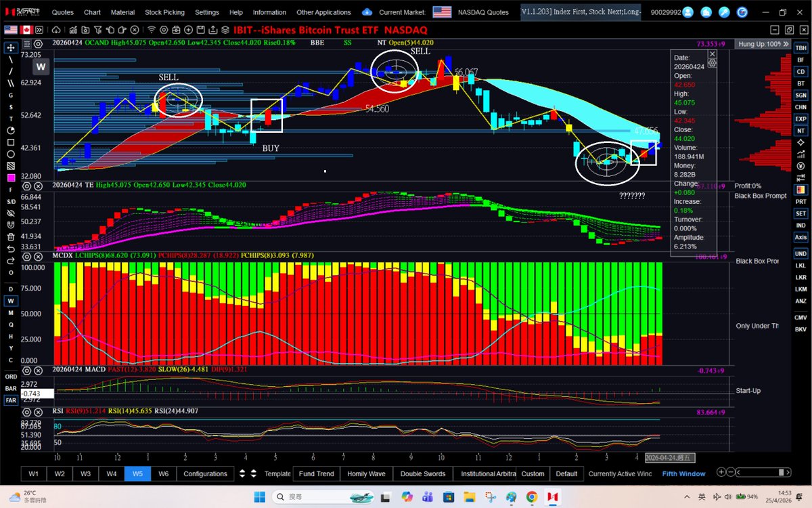Open the Stock Picking menu
The image size is (812, 508).
click(x=163, y=12)
